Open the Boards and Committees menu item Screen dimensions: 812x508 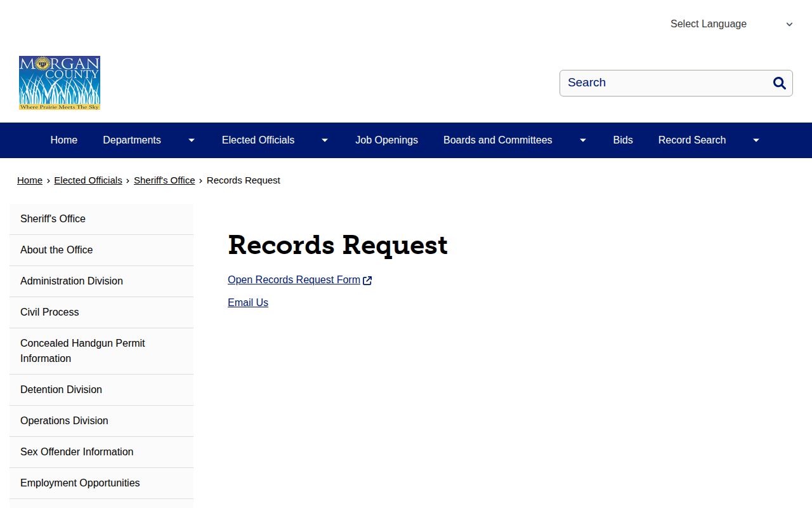click(x=498, y=140)
